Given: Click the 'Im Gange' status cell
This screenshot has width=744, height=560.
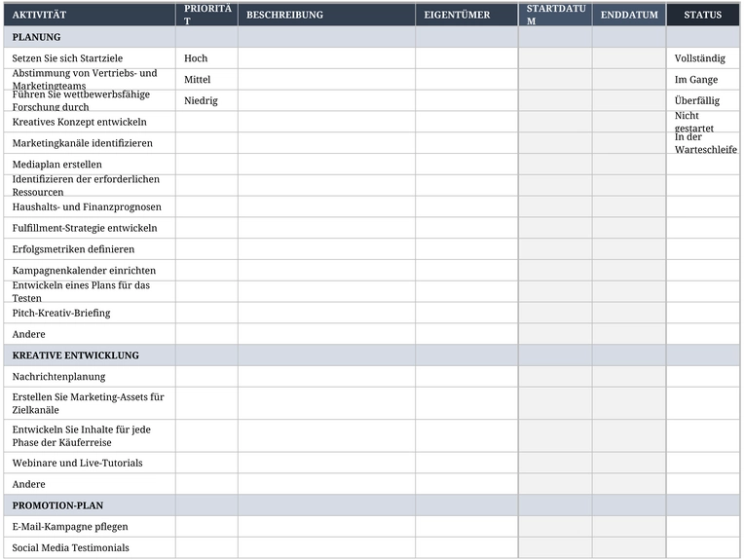Looking at the screenshot, I should [x=703, y=80].
